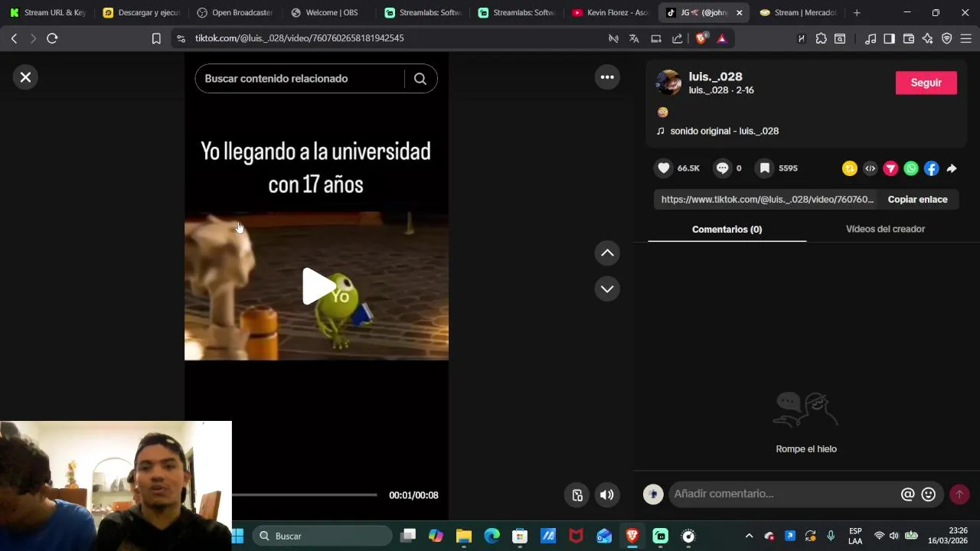Open comments via speech bubble icon
Image resolution: width=980 pixels, height=551 pixels.
coord(722,168)
